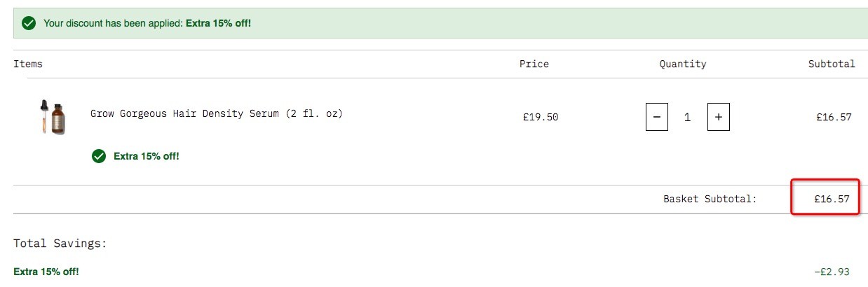This screenshot has height=287, width=868.
Task: Click the green checkmark icon in discount banner
Action: point(29,23)
